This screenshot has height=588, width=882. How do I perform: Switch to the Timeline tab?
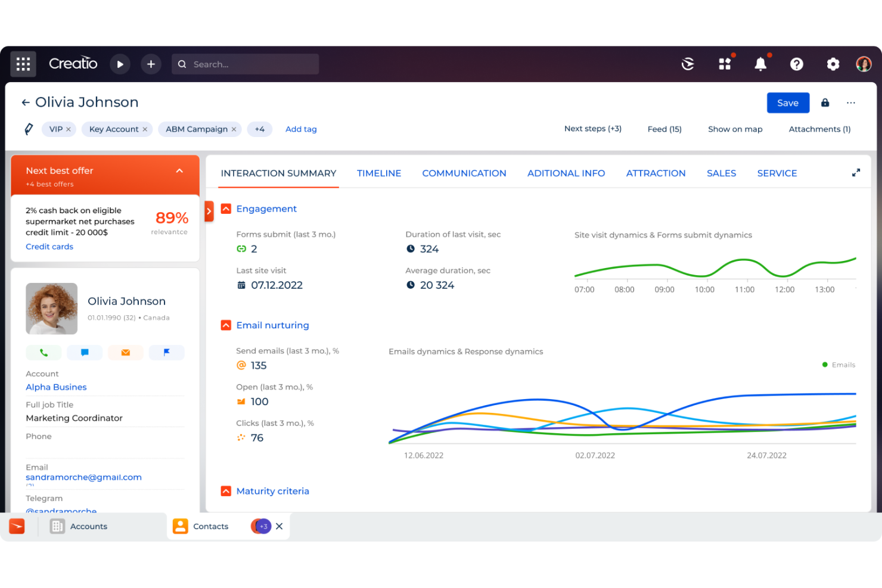point(379,173)
